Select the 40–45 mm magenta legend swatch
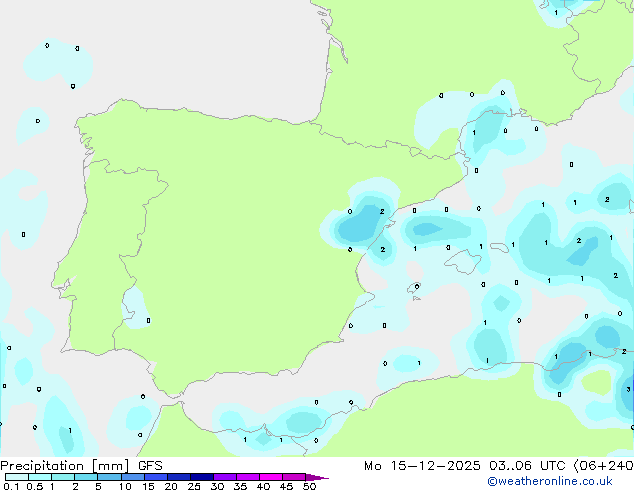 tap(271, 477)
